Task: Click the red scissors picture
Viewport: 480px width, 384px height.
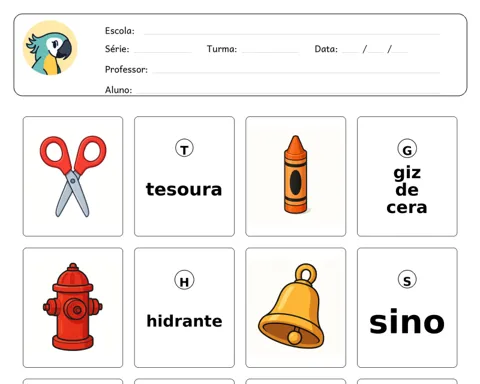Action: click(x=73, y=176)
